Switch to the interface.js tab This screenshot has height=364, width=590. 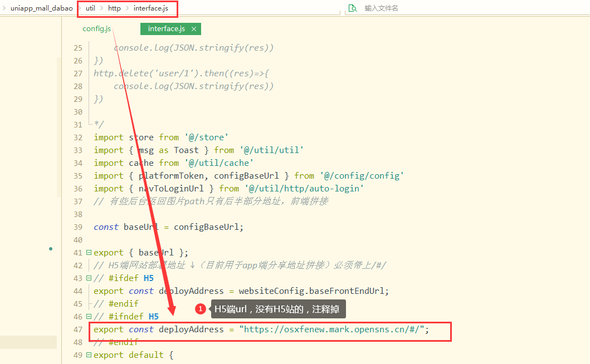tap(167, 28)
